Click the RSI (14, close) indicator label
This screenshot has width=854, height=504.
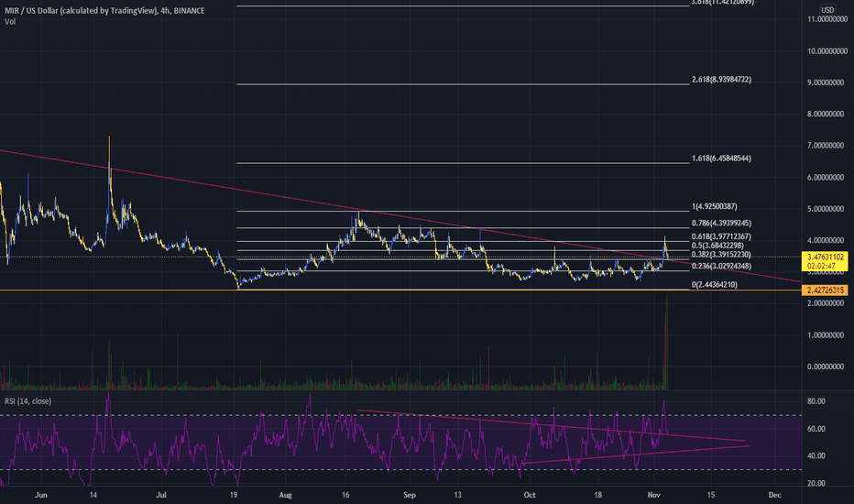27,401
